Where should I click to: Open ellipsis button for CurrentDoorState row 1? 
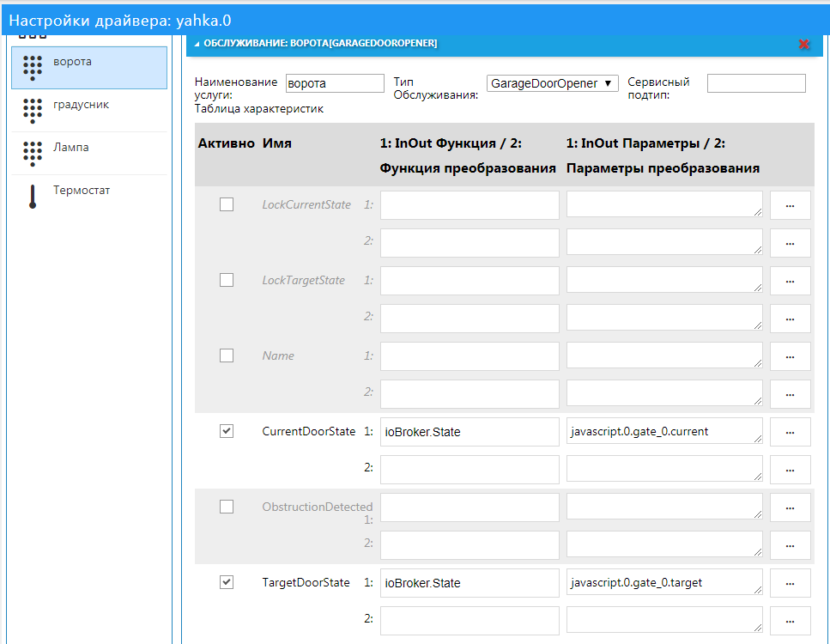pyautogui.click(x=790, y=432)
